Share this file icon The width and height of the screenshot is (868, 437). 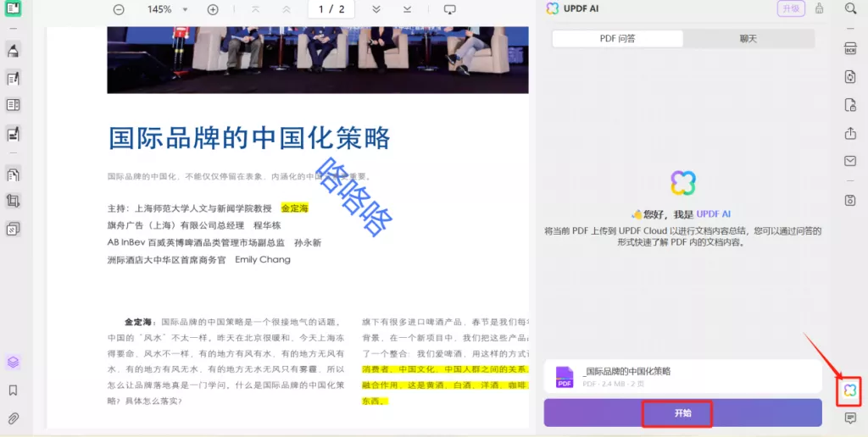point(850,133)
